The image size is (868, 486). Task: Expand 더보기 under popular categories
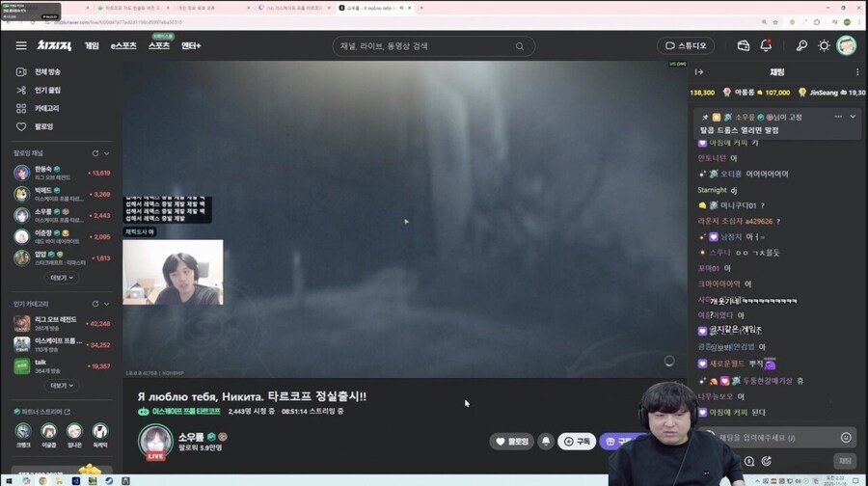pos(62,386)
